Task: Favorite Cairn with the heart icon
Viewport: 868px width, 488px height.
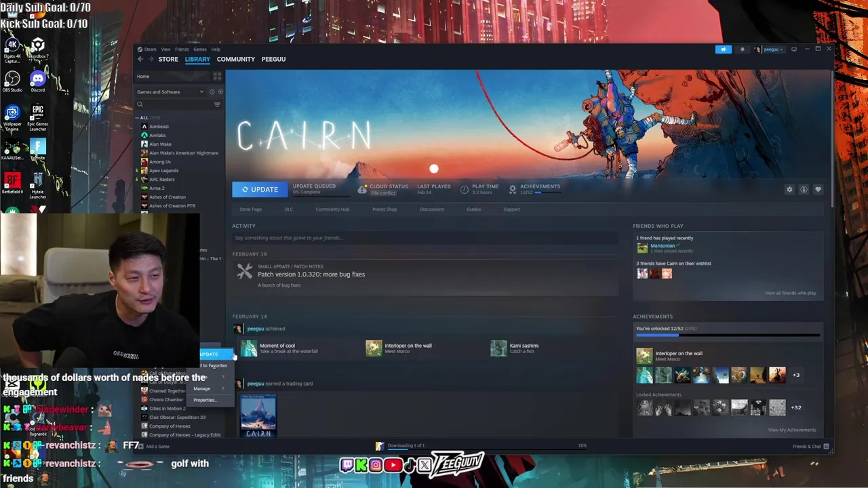Action: (x=818, y=190)
